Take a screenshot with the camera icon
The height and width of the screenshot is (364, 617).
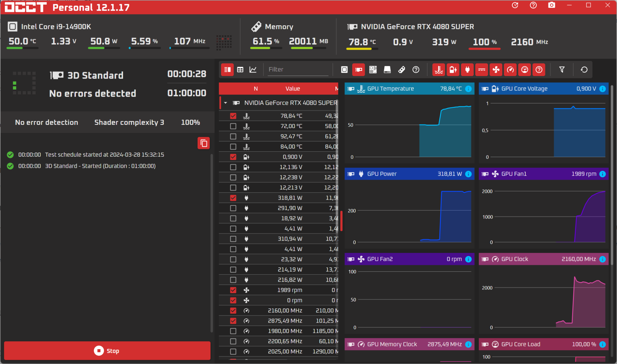(x=551, y=5)
